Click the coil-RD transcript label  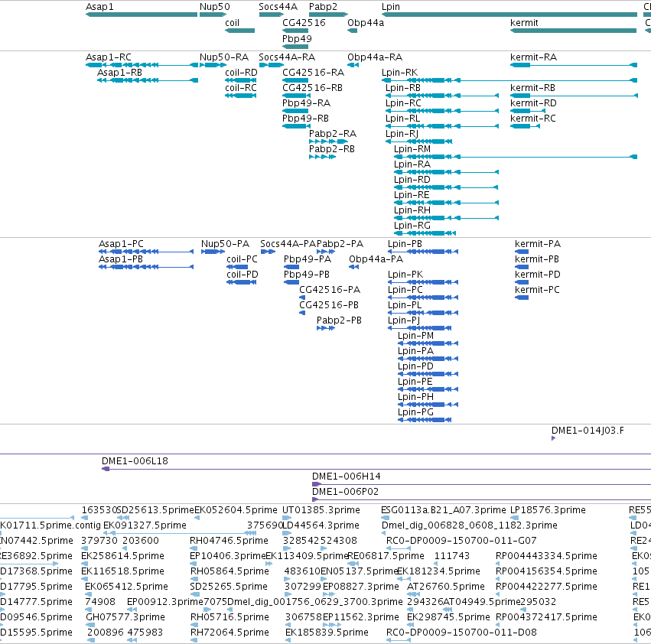click(241, 73)
